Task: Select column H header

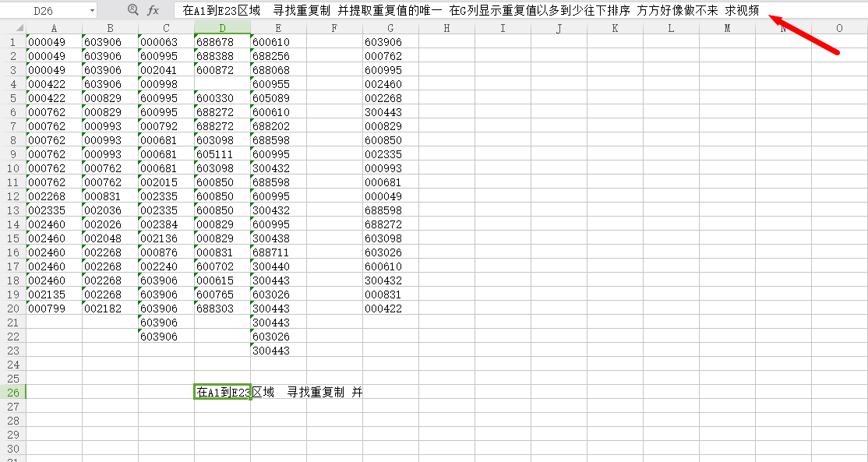Action: pyautogui.click(x=446, y=28)
